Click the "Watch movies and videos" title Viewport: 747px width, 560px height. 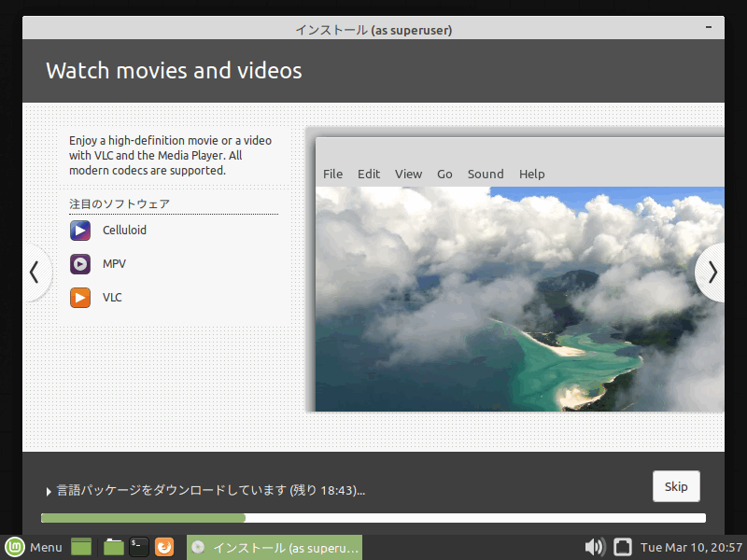point(174,71)
